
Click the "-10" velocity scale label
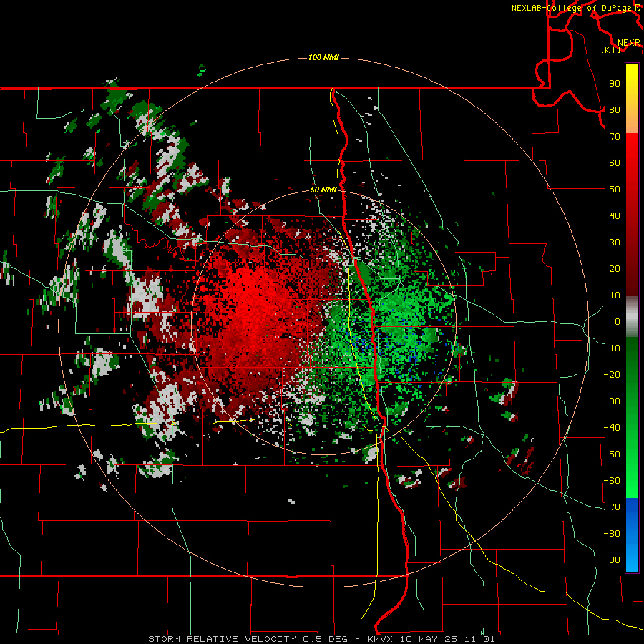pyautogui.click(x=612, y=348)
